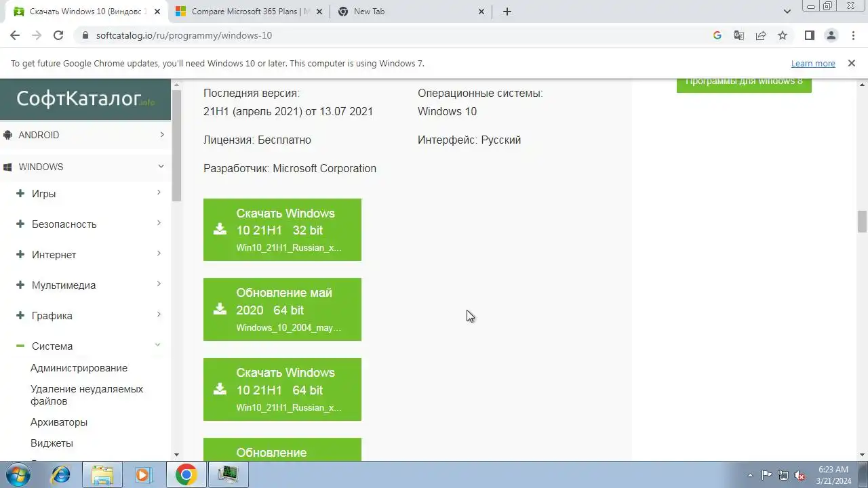The width and height of the screenshot is (868, 488).
Task: Open the Мультимедиа chevron arrow
Action: pos(159,284)
